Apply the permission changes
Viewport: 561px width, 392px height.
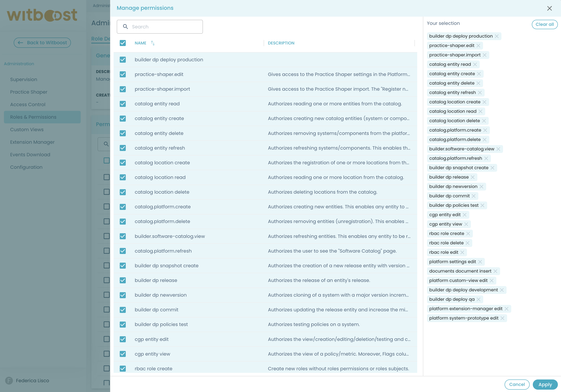[545, 384]
